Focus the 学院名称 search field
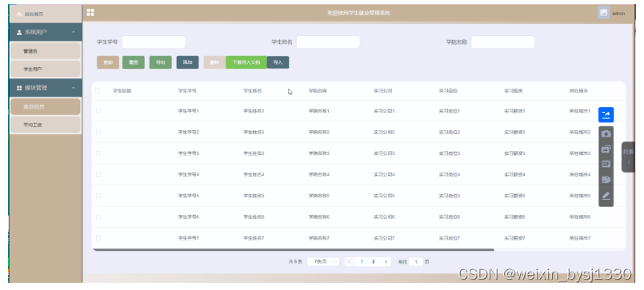Viewport: 644px width, 290px height. (503, 42)
